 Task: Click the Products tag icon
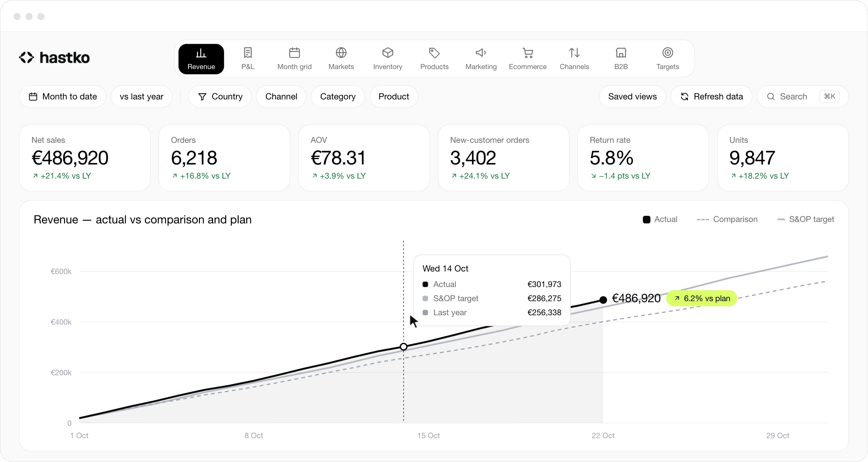434,53
